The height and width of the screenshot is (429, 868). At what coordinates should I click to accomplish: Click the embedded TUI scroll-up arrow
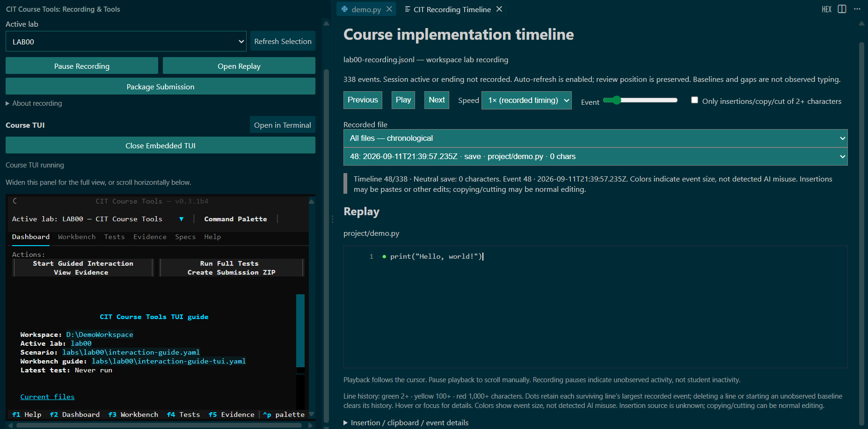(x=311, y=201)
